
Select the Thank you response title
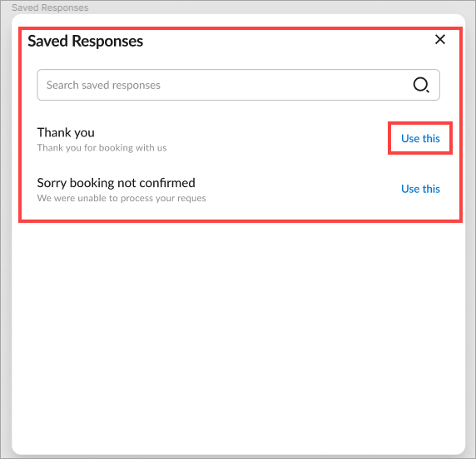(x=66, y=132)
